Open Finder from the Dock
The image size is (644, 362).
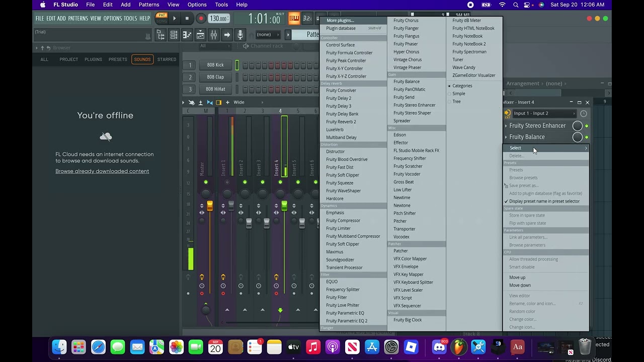click(x=59, y=347)
